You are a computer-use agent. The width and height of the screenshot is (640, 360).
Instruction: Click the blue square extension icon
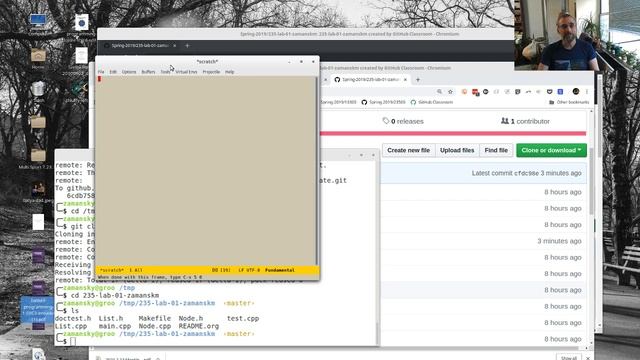[560, 92]
